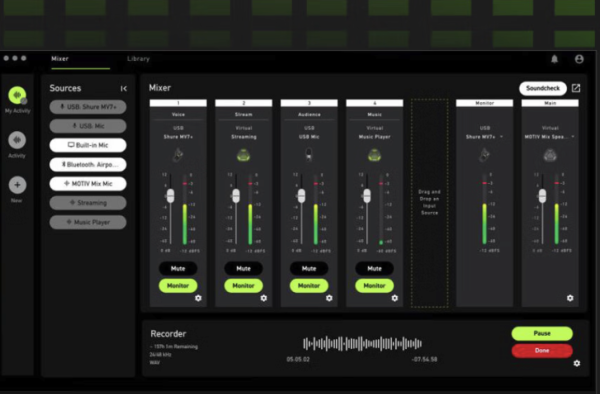This screenshot has width=600, height=394.
Task: Click the Audience channel name label
Action: 309,114
